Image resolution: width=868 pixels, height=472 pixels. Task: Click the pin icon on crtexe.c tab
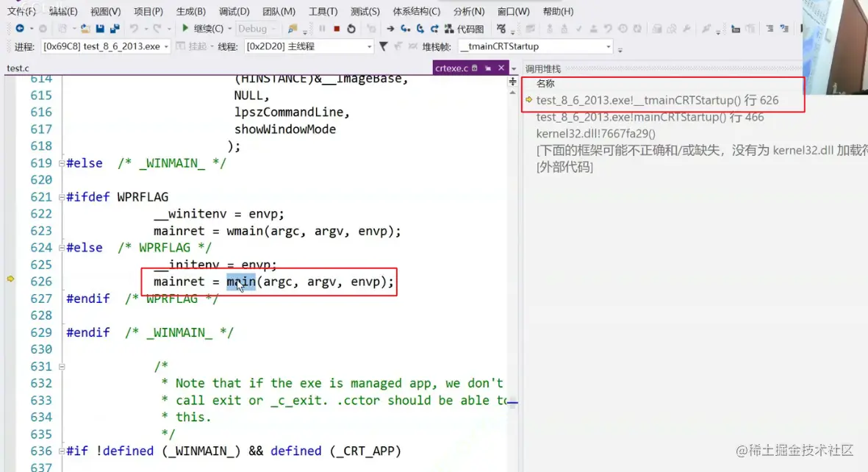488,68
